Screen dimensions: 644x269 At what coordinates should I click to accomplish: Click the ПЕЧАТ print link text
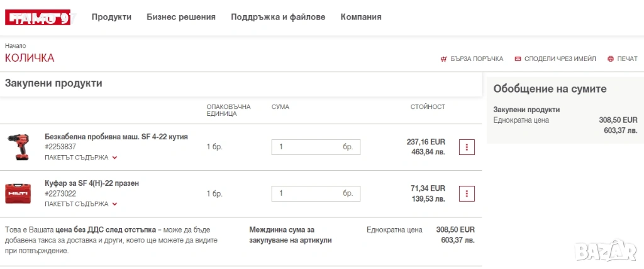click(627, 59)
